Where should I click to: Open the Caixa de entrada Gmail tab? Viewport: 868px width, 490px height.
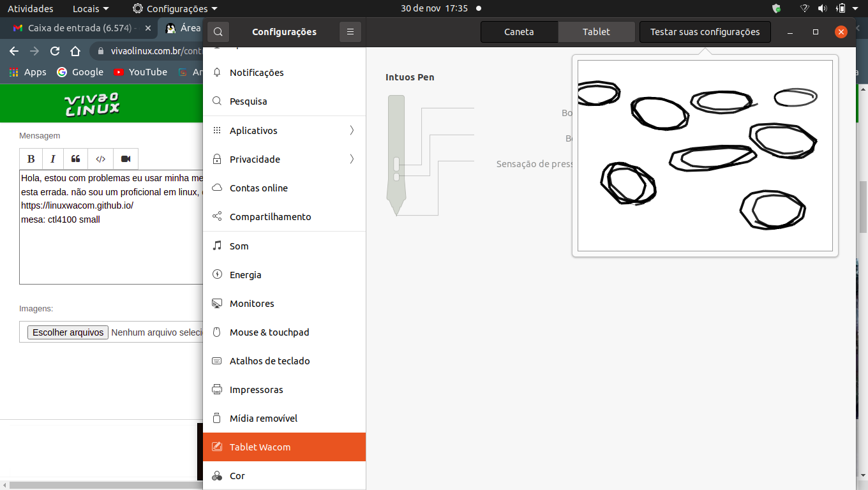click(x=82, y=28)
